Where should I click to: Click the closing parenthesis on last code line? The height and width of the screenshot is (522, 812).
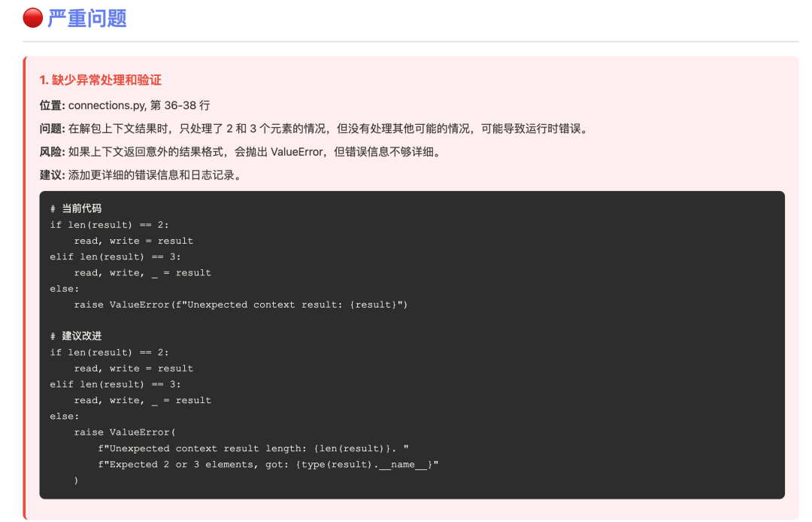(76, 480)
